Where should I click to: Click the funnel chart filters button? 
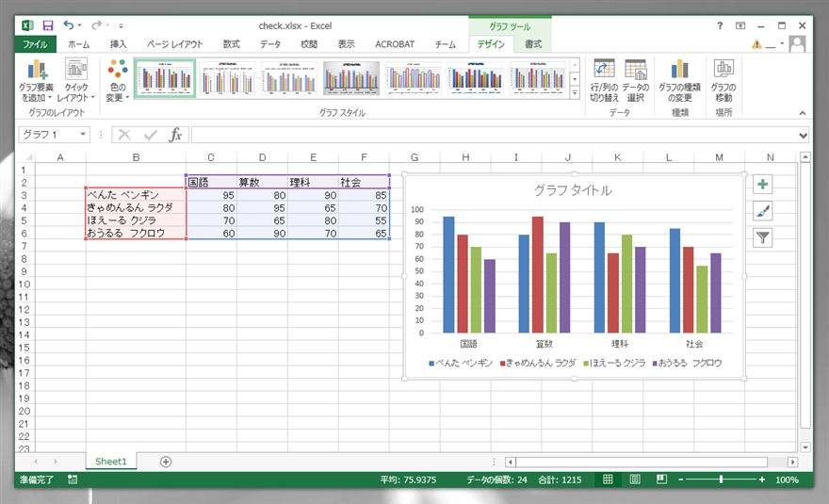(x=762, y=238)
